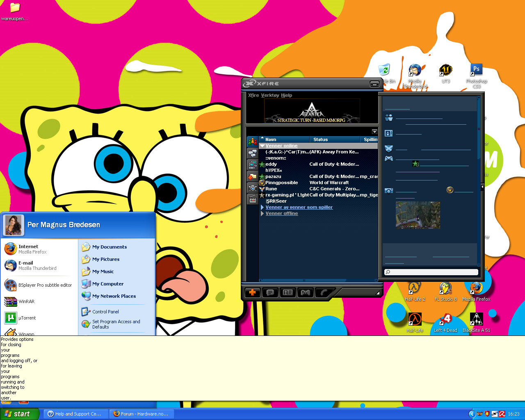This screenshot has width=525, height=420.
Task: Open the wareuopen folder on desktop
Action: pyautogui.click(x=15, y=11)
